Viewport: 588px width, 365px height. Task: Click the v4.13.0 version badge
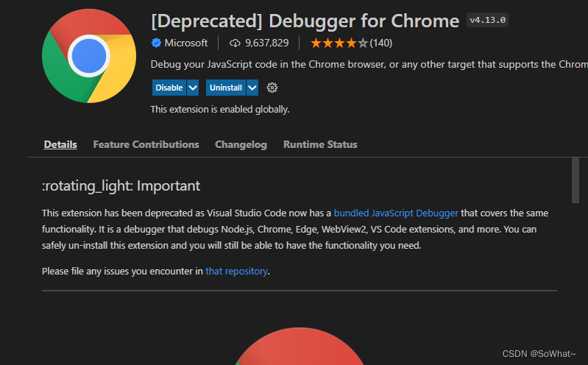point(487,20)
